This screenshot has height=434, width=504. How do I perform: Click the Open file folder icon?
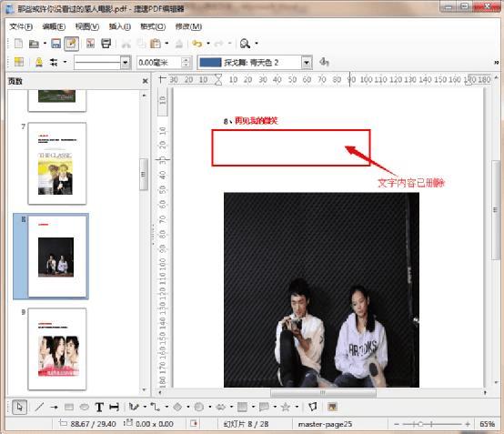tap(34, 44)
